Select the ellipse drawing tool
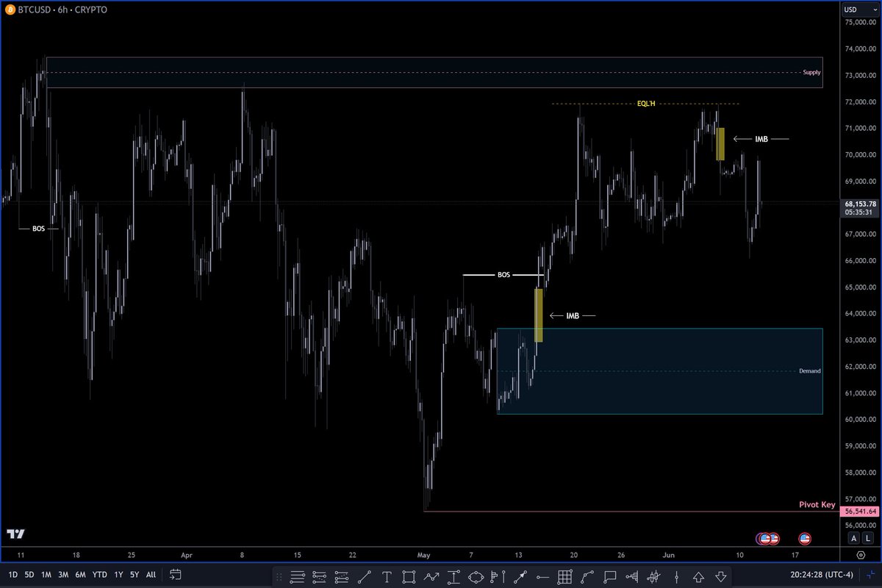882x588 pixels. coord(476,576)
